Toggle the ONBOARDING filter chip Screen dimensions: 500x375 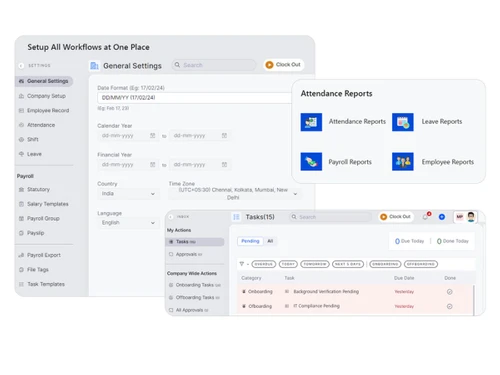coord(385,264)
